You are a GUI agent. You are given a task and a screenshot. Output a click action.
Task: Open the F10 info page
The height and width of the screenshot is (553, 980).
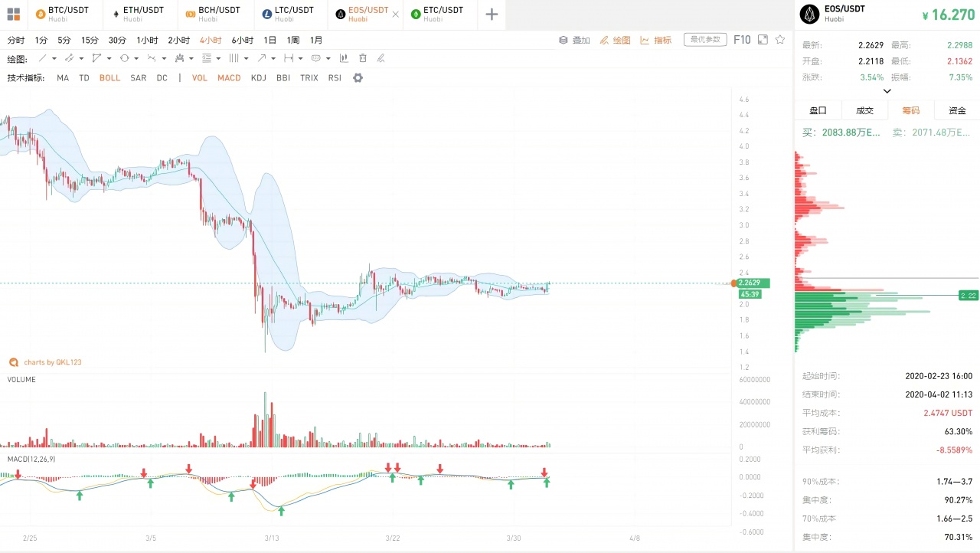(742, 40)
